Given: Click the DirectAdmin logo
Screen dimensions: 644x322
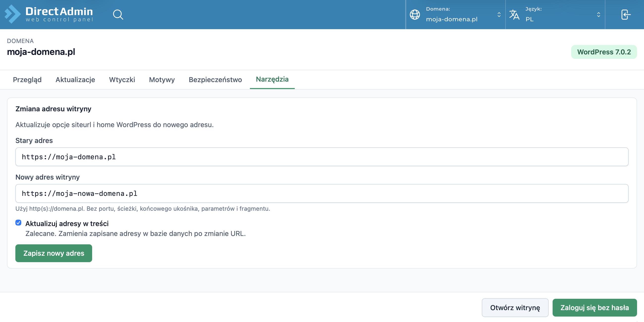Looking at the screenshot, I should click(49, 14).
